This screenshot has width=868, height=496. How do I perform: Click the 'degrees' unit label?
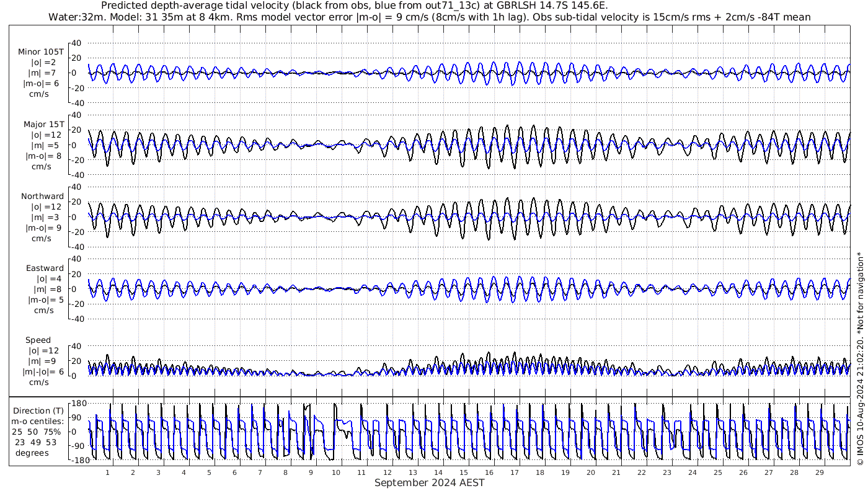coord(33,453)
